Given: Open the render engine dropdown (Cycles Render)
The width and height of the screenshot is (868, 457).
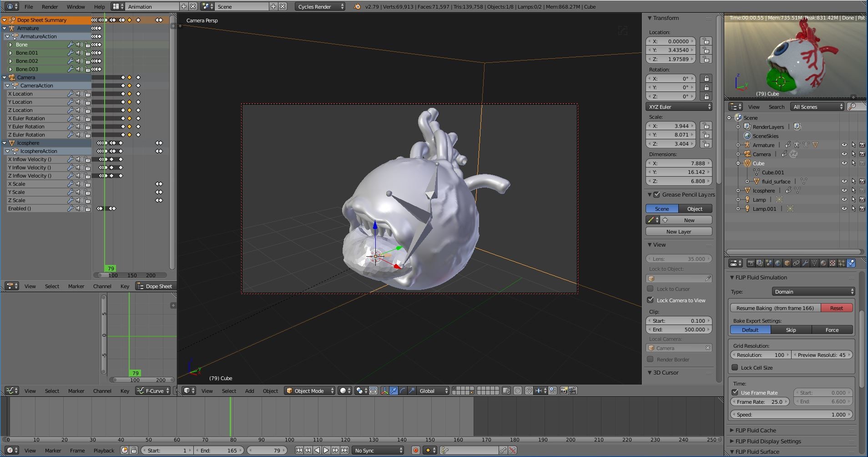Looking at the screenshot, I should (x=320, y=6).
